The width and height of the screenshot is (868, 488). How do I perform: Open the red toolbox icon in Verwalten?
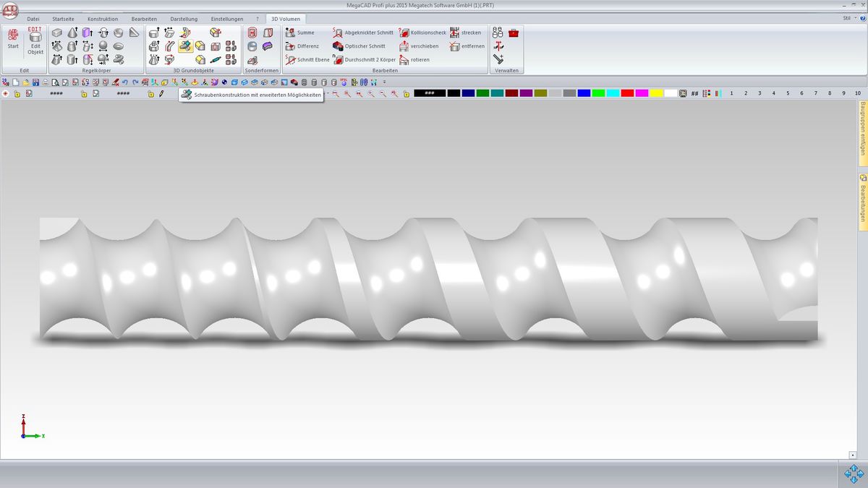514,33
